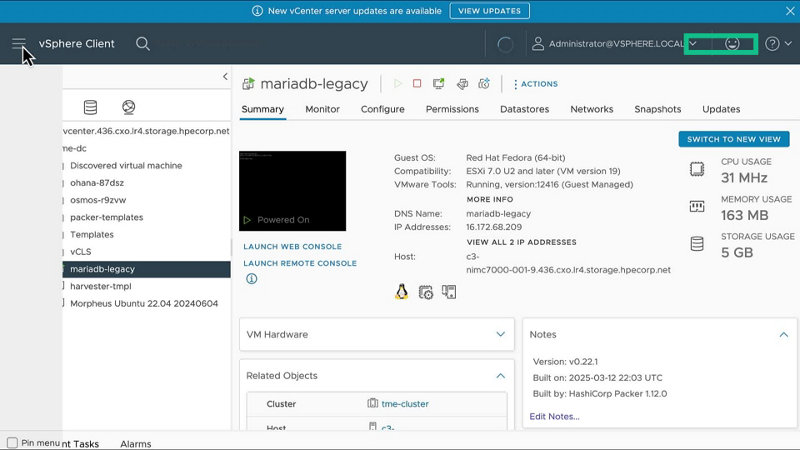Expand the VM Hardware card
The image size is (800, 450).
[501, 334]
